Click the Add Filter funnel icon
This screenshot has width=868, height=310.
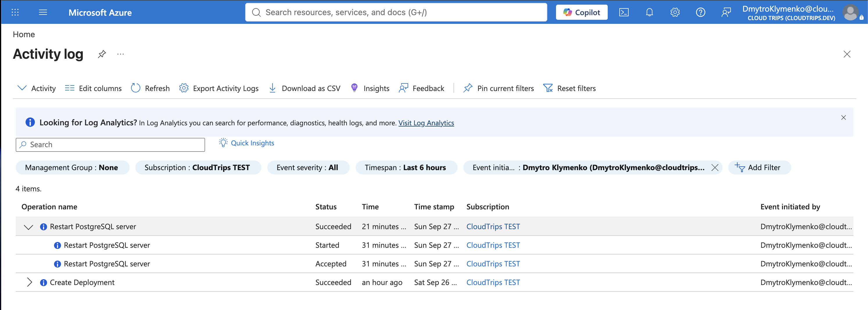click(740, 167)
